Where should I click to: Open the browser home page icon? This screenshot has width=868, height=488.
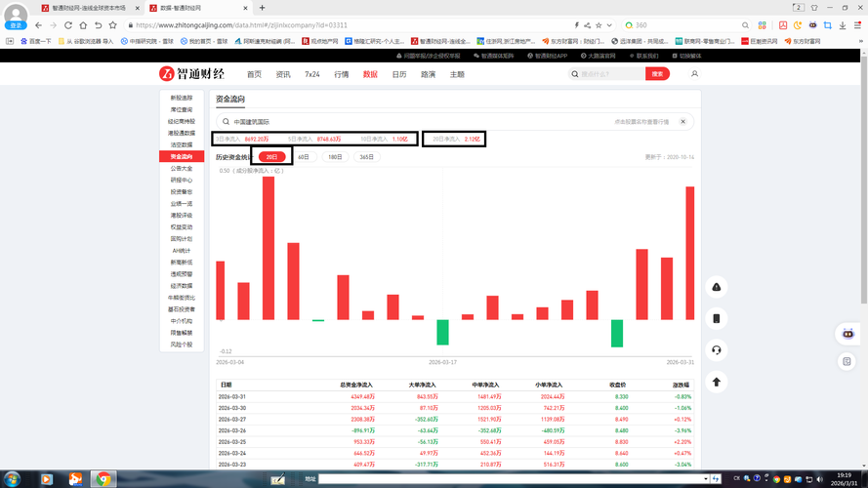pos(83,25)
